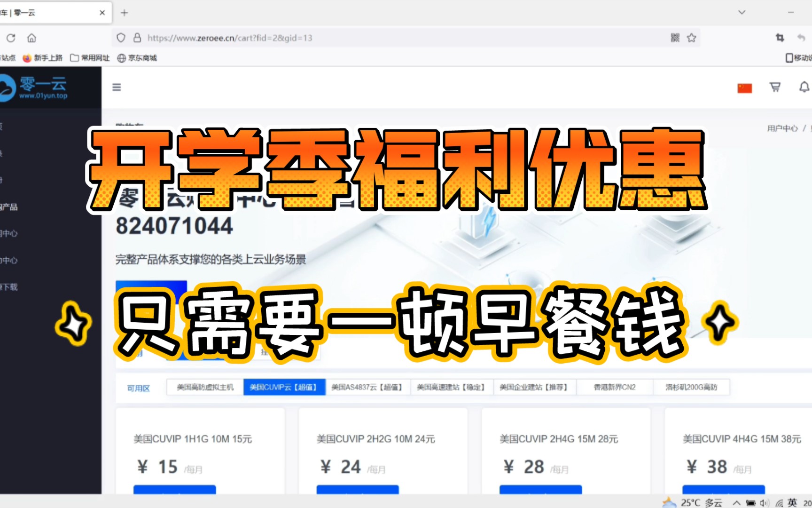
Task: Open the QR code icon in address bar
Action: (x=675, y=38)
